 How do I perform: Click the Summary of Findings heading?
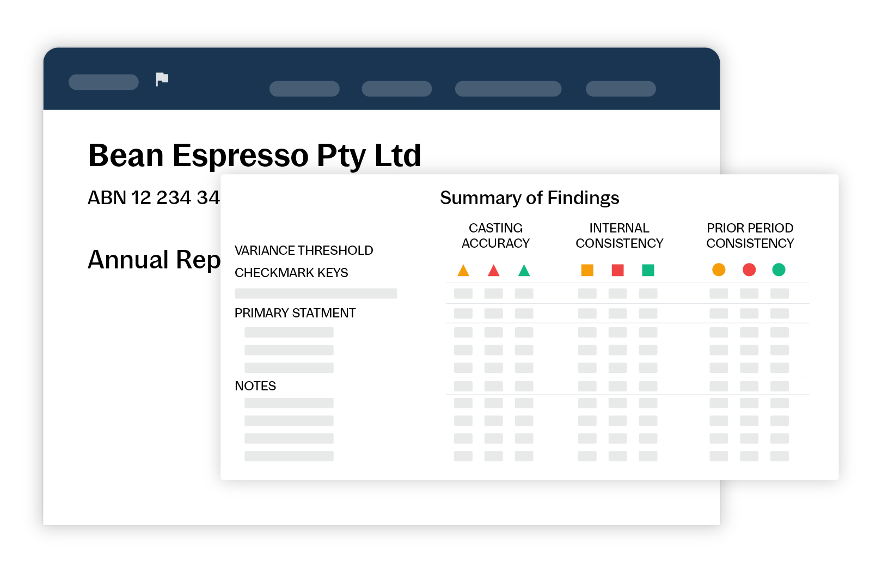[530, 198]
